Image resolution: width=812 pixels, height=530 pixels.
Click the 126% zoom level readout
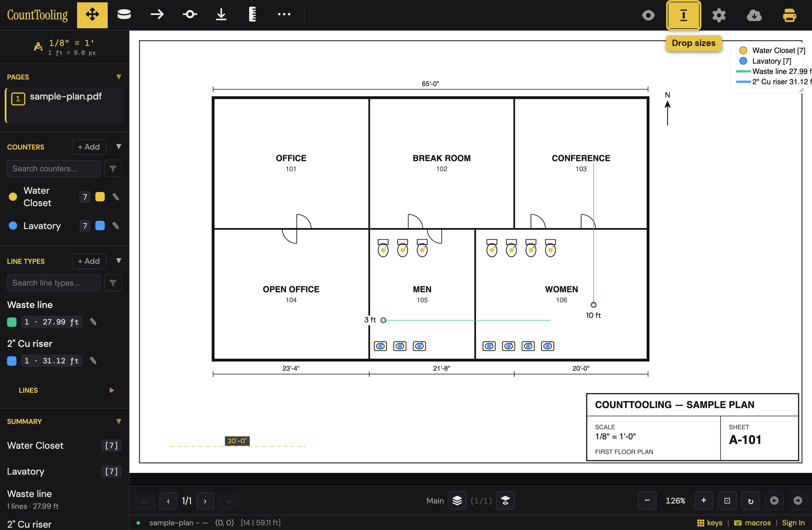click(x=675, y=501)
